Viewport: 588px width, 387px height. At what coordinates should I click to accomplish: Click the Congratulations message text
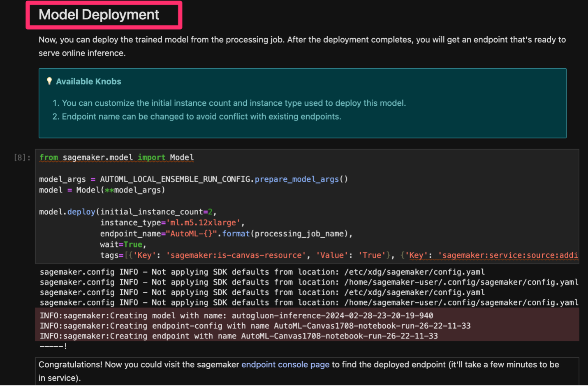click(299, 371)
